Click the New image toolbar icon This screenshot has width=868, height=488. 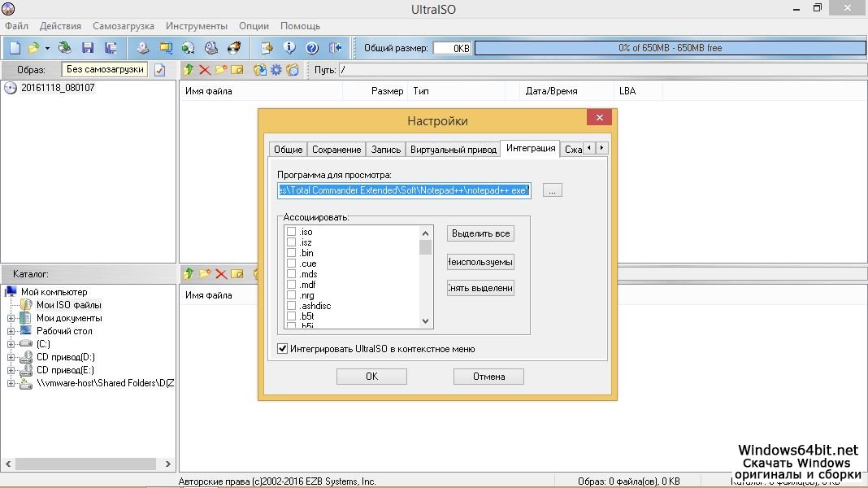tap(15, 48)
